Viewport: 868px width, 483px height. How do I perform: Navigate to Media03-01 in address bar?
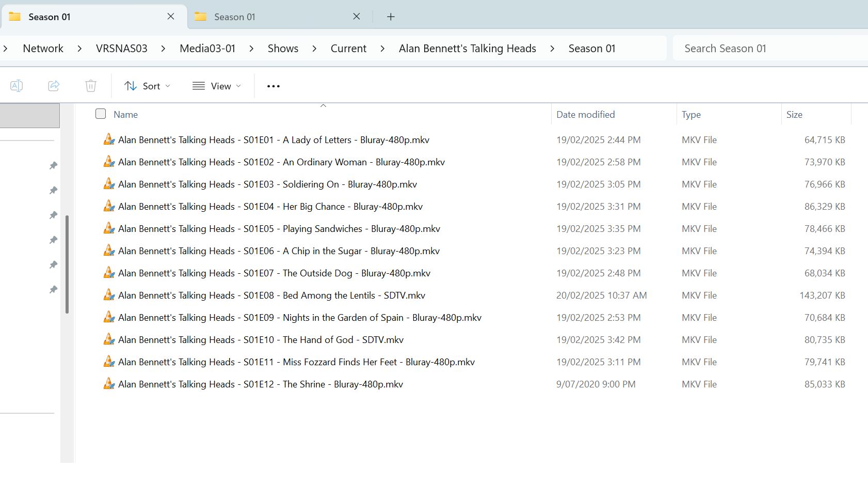[207, 49]
